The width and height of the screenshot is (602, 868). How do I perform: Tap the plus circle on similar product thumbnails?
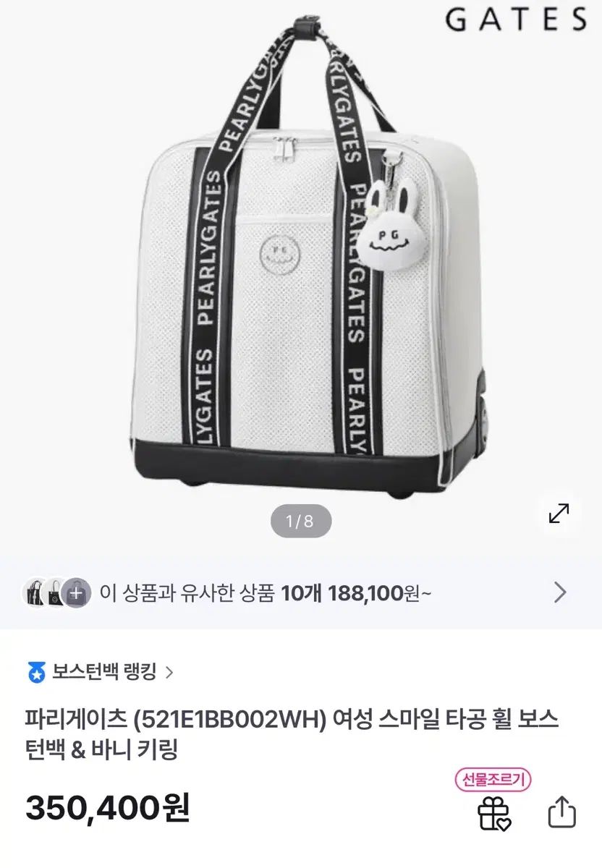(x=76, y=593)
